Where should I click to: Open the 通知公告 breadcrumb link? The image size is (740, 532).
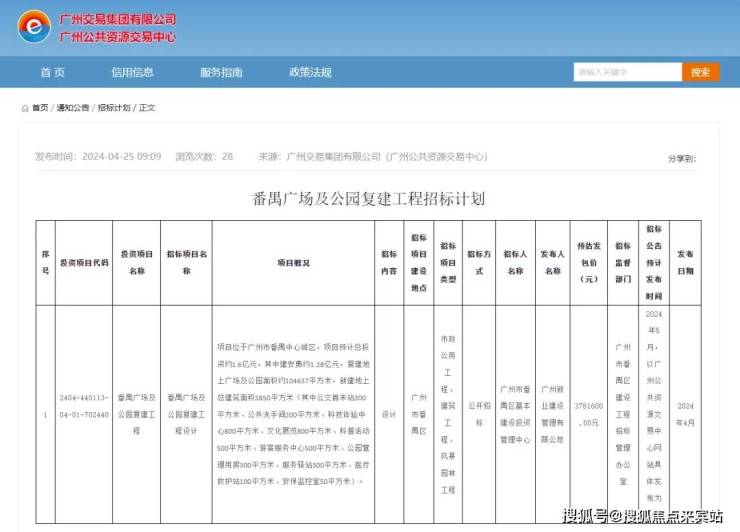[x=72, y=108]
